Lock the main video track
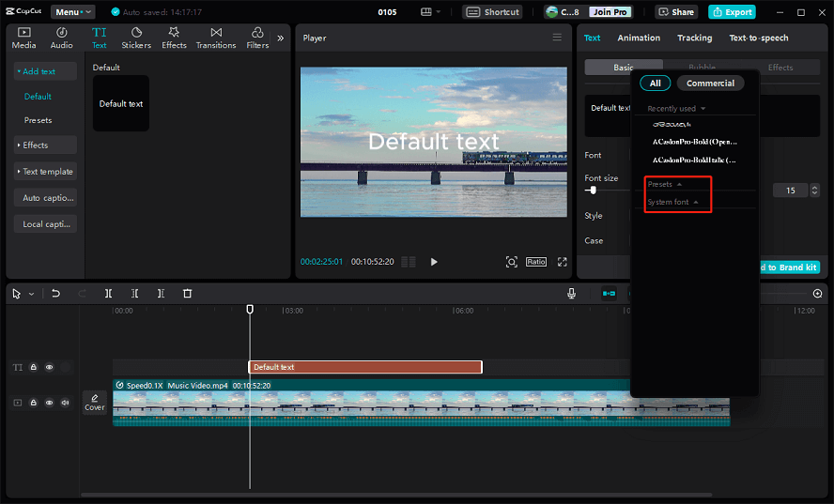 click(34, 403)
